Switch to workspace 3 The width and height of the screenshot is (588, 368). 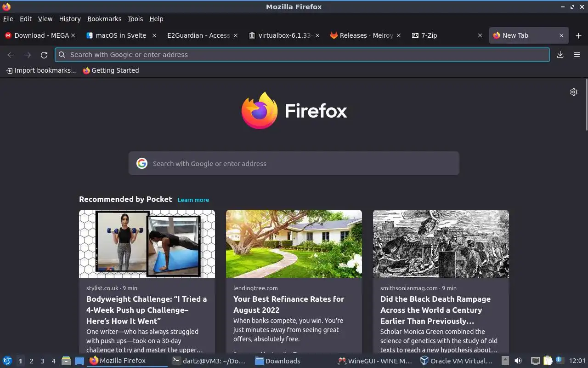(42, 361)
